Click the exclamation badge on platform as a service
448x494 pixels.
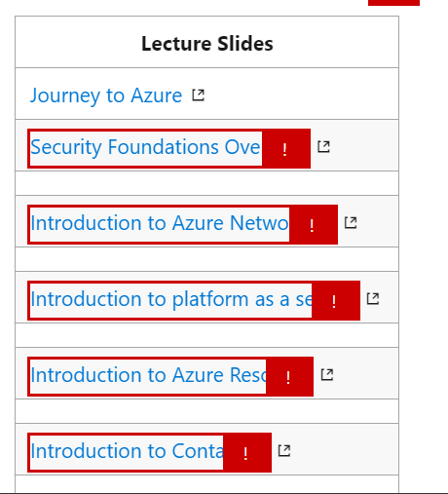coord(336,301)
